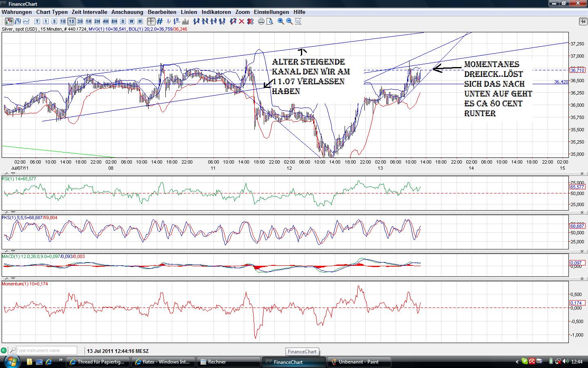Switch to the 1H interval
588x368 pixels.
click(89, 21)
